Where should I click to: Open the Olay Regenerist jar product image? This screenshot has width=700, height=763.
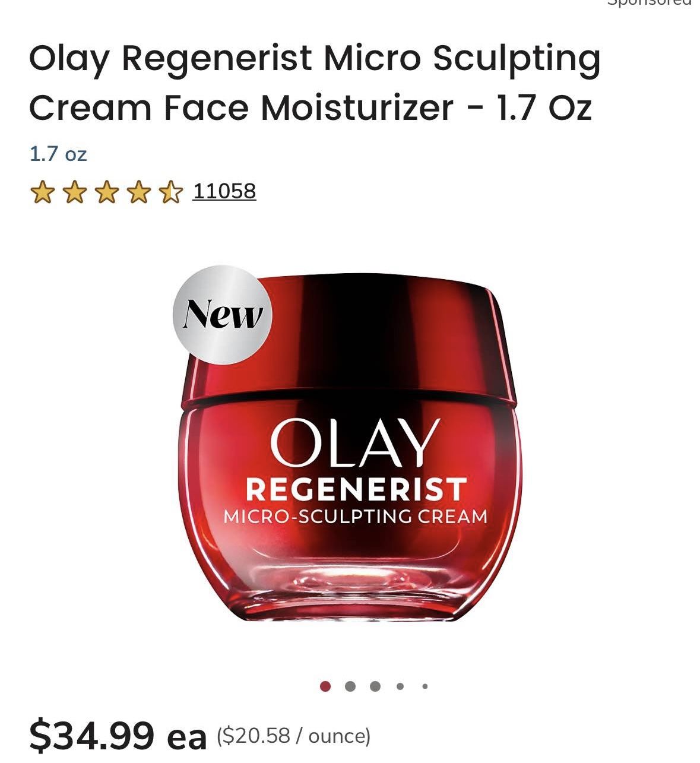coord(349,444)
